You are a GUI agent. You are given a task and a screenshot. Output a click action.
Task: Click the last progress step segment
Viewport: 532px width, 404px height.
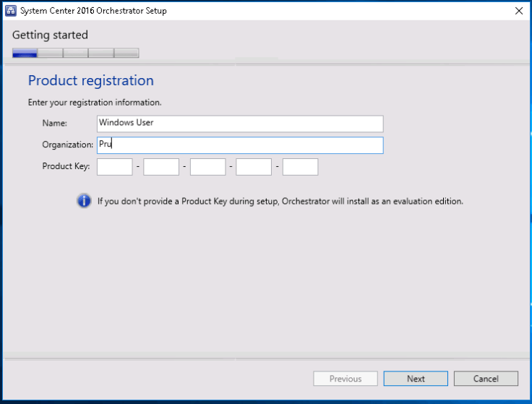coord(126,53)
